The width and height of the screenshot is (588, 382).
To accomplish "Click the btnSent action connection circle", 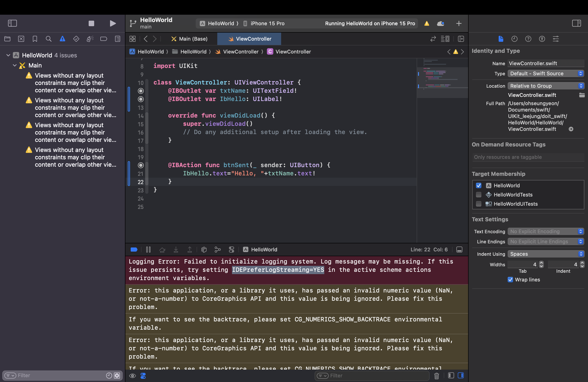I will click(141, 165).
